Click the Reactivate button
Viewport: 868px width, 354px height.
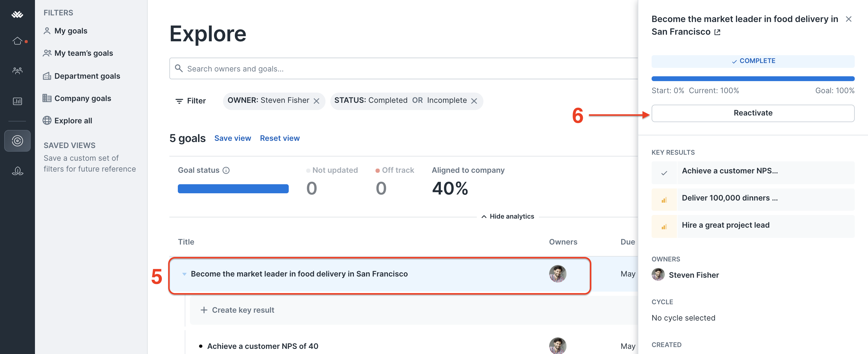753,113
